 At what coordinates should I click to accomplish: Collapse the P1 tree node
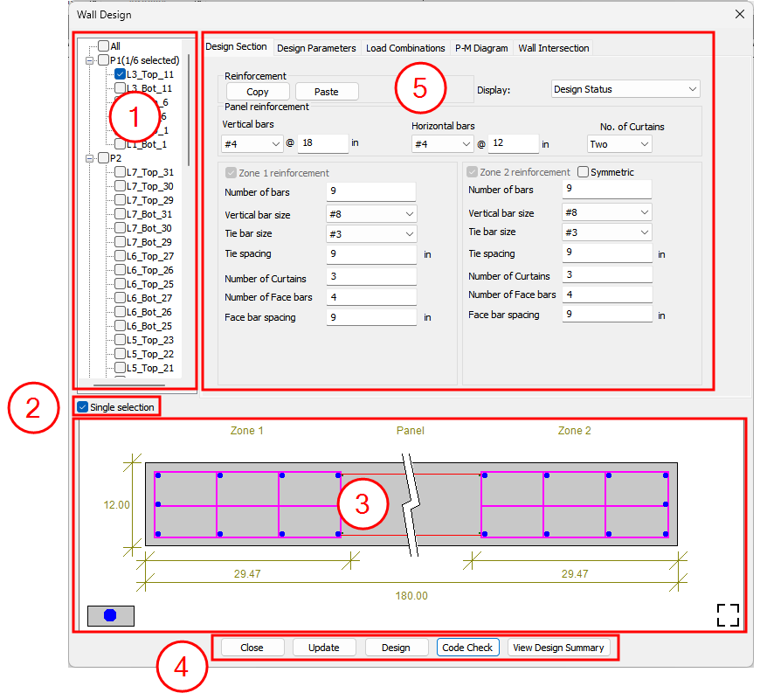90,60
